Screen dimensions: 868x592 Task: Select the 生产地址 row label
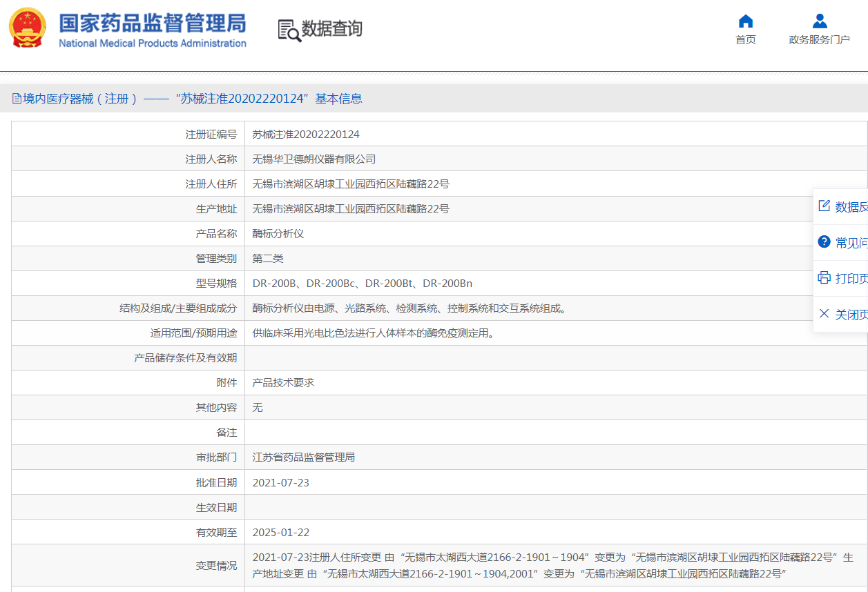click(x=216, y=209)
